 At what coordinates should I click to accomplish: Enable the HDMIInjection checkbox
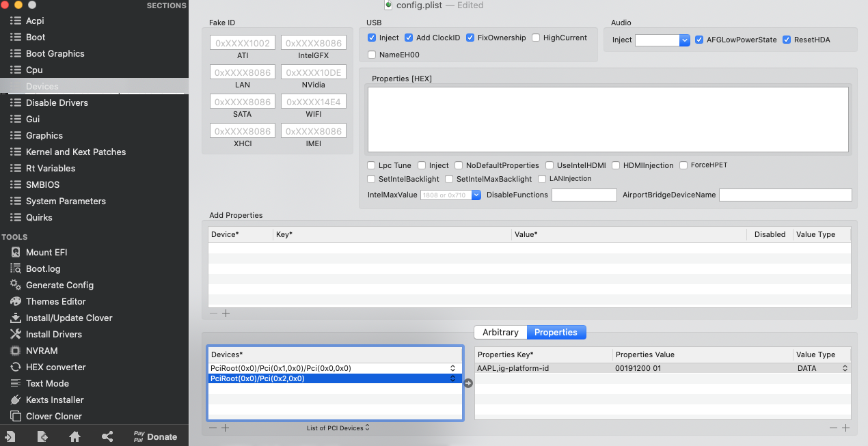click(616, 165)
